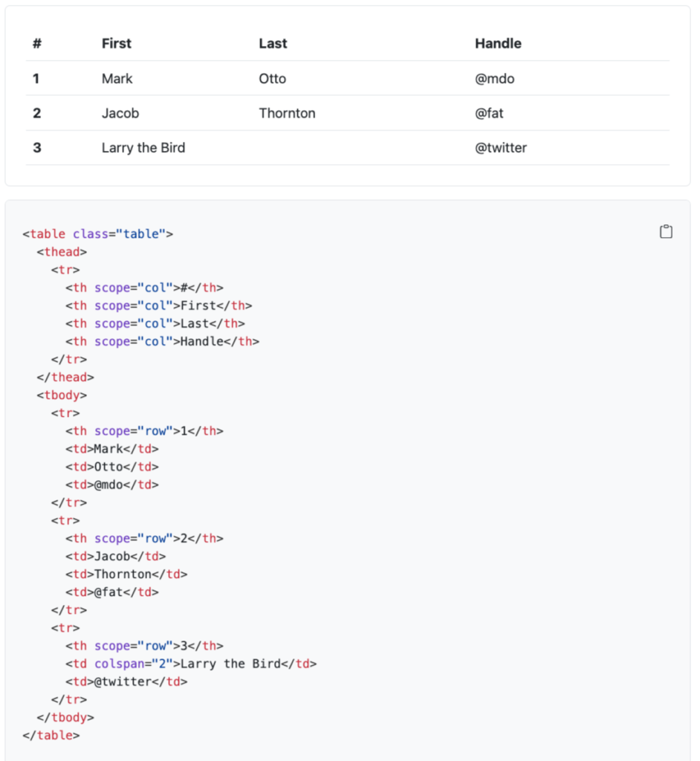Click the "Jacob" cell in the table
Viewport: 700px width, 761px height.
[x=120, y=114]
